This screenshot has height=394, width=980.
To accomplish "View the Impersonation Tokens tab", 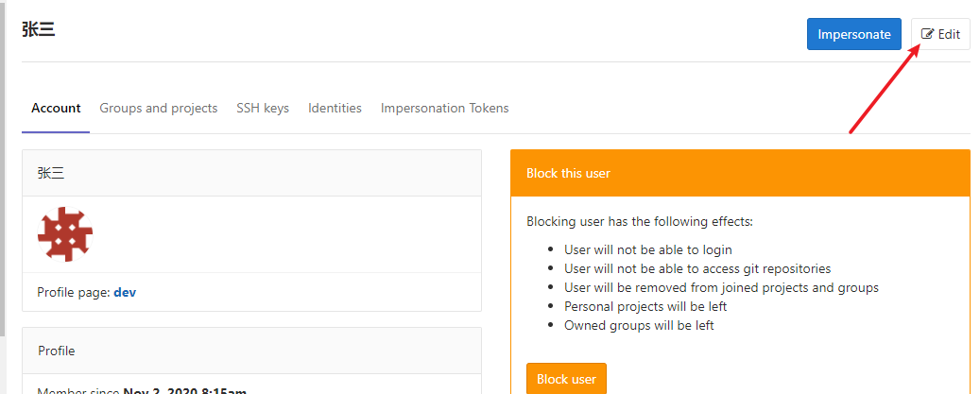I will [444, 108].
